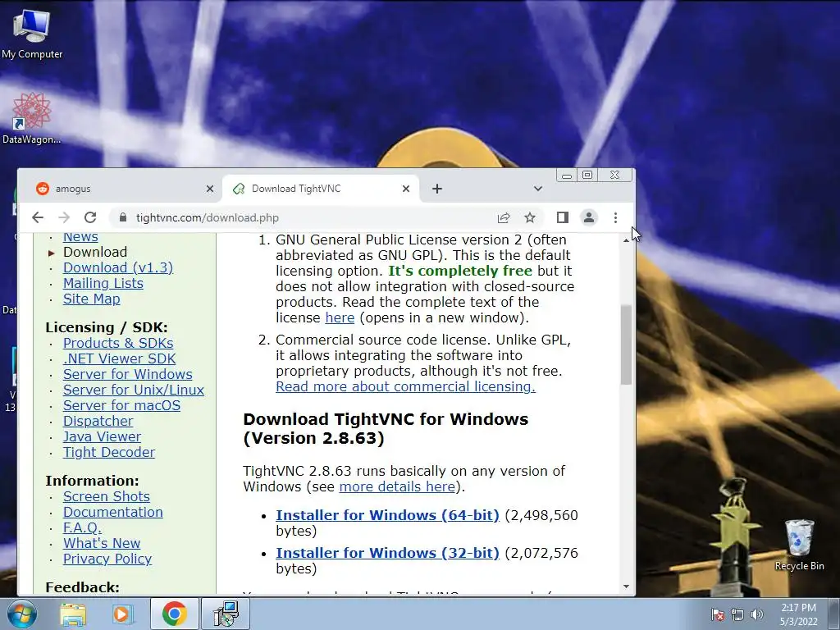Click the installer setup taskbar icon
Image resolution: width=840 pixels, height=630 pixels.
coord(226,614)
